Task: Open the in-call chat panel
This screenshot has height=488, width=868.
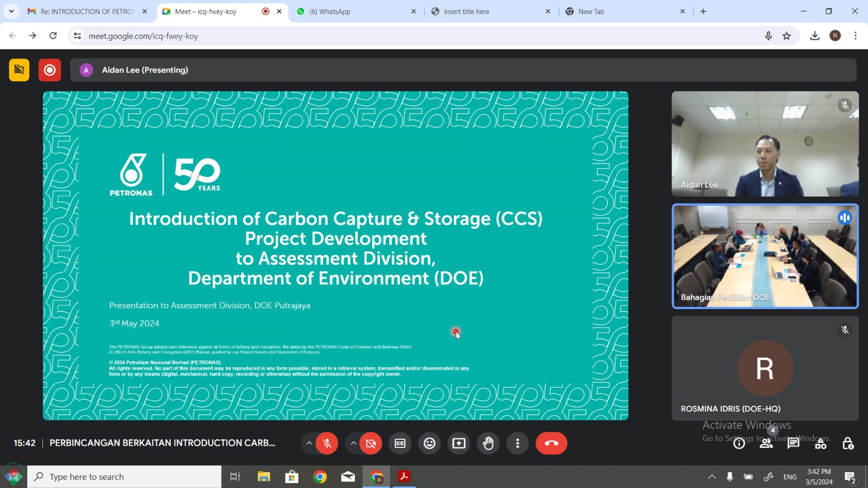Action: click(794, 444)
